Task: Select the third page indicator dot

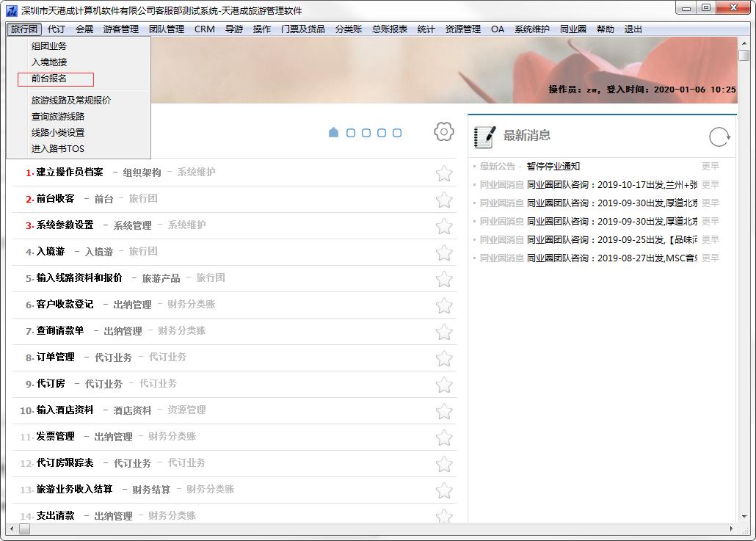Action: coord(366,133)
